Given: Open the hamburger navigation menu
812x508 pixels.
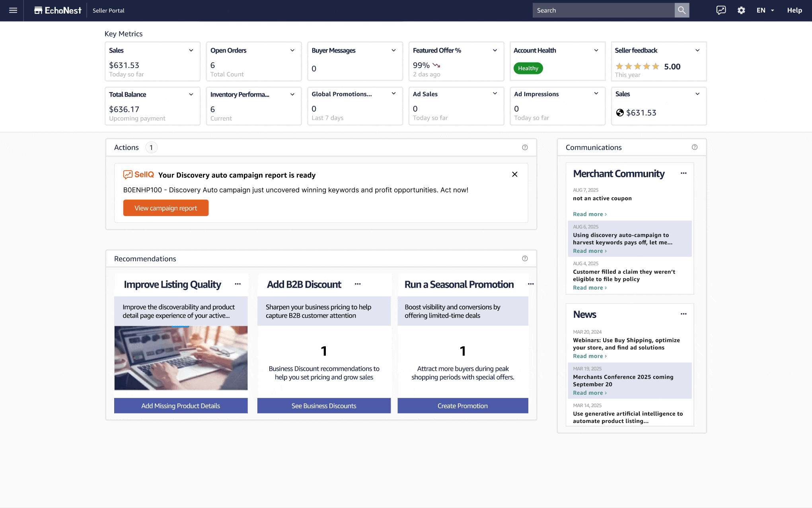Looking at the screenshot, I should point(13,10).
